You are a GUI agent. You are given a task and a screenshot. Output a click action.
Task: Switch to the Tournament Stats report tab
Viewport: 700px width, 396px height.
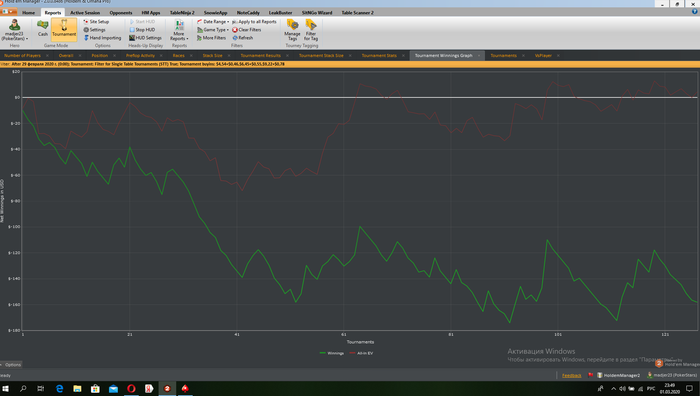379,55
